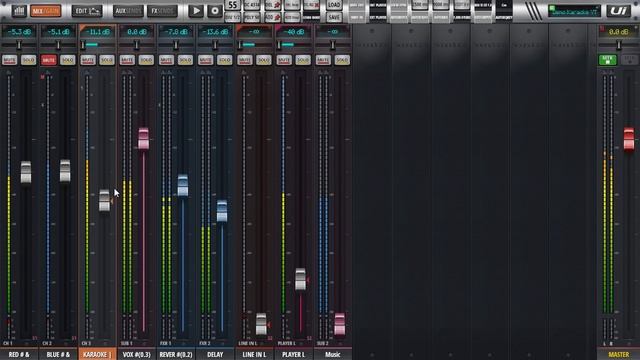This screenshot has width=640, height=360.
Task: Mute the DELAY FX return
Action: pyautogui.click(x=205, y=60)
